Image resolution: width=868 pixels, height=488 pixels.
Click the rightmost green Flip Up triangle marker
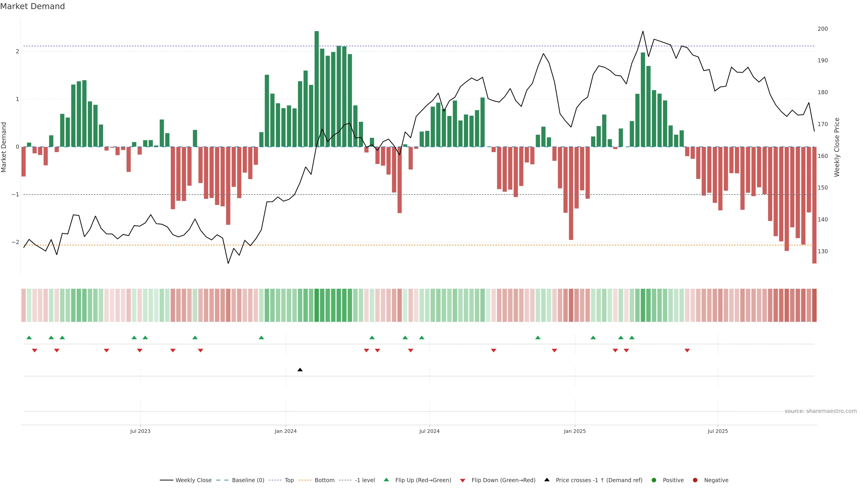click(632, 338)
